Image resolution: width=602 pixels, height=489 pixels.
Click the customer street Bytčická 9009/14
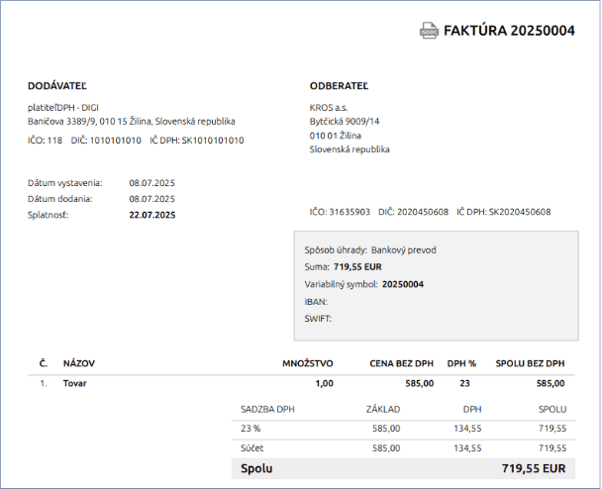345,120
